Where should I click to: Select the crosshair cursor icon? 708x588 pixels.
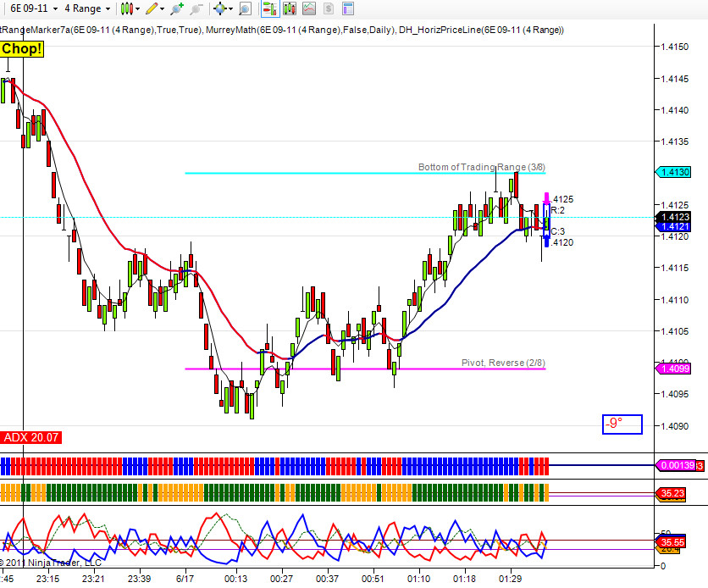220,8
